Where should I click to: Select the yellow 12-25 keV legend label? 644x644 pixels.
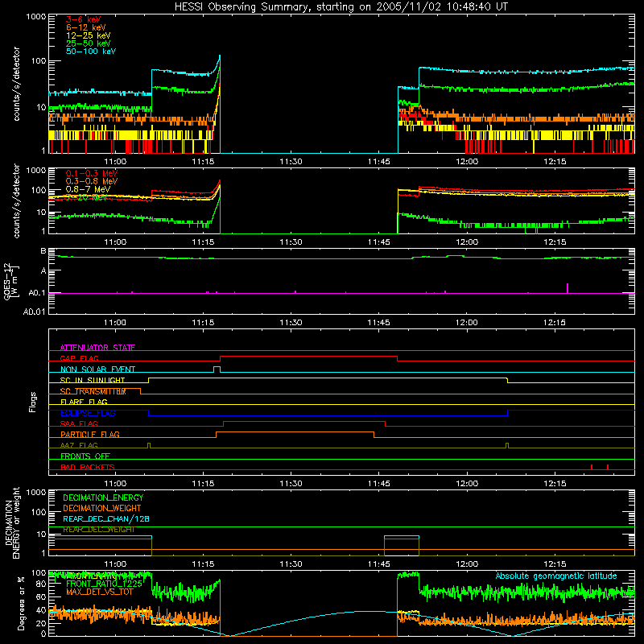click(88, 35)
